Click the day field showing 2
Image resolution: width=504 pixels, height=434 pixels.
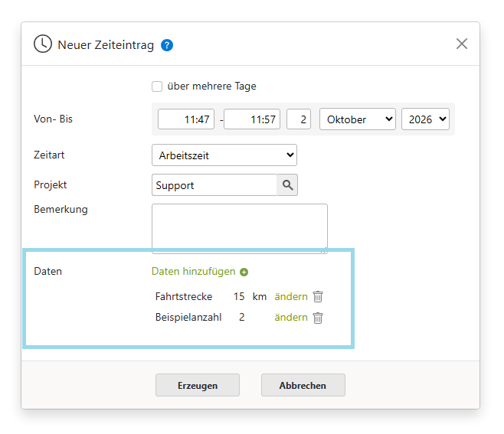[x=299, y=119]
